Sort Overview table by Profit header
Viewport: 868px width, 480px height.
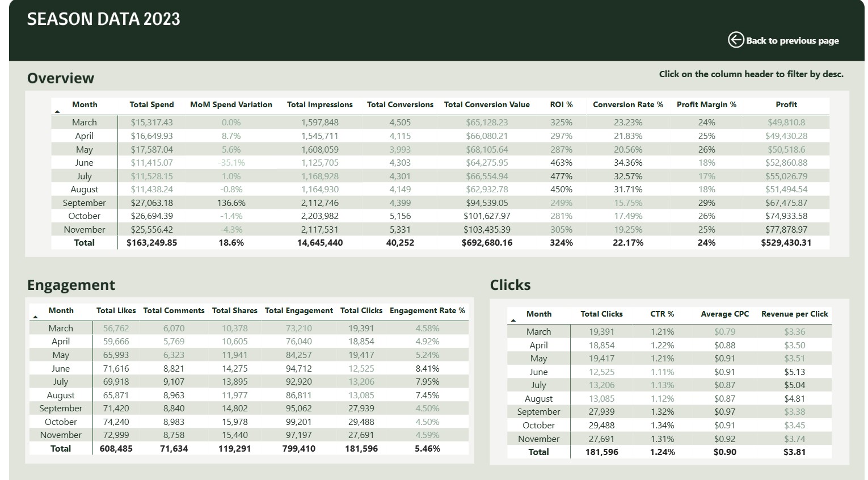pos(786,104)
